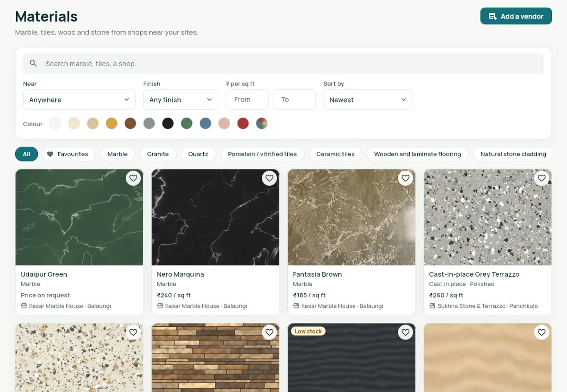This screenshot has height=392, width=567.
Task: Open the Grey Terrazzo image
Action: [x=488, y=217]
